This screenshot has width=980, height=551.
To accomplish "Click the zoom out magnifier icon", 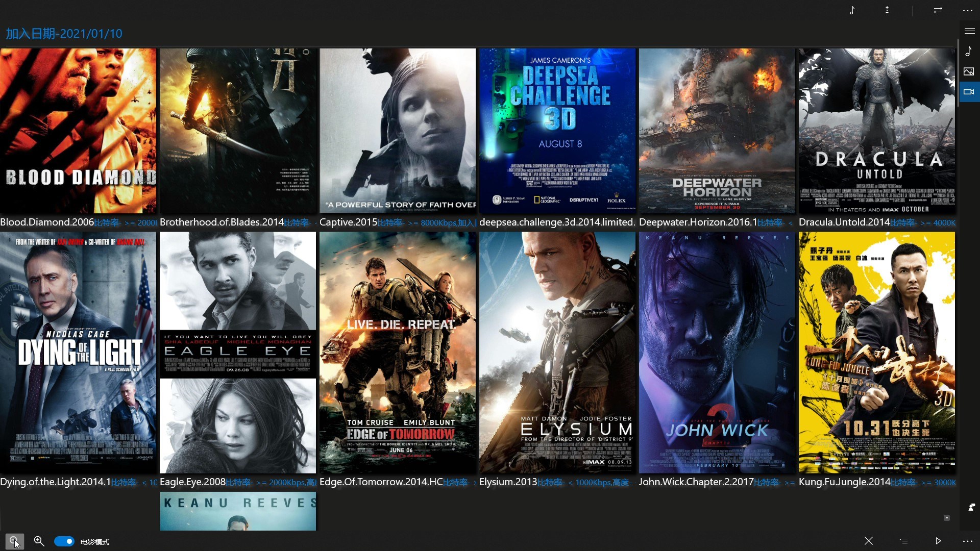I will point(14,541).
